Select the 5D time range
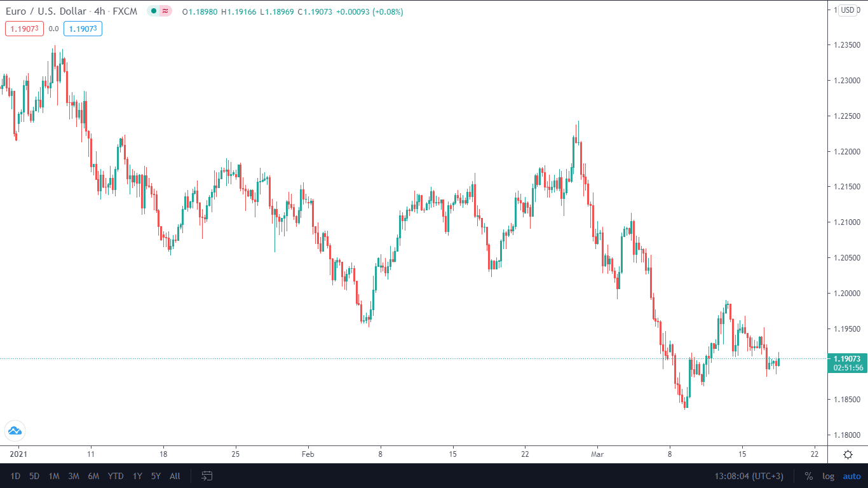Screen dimensions: 868x488 34,476
